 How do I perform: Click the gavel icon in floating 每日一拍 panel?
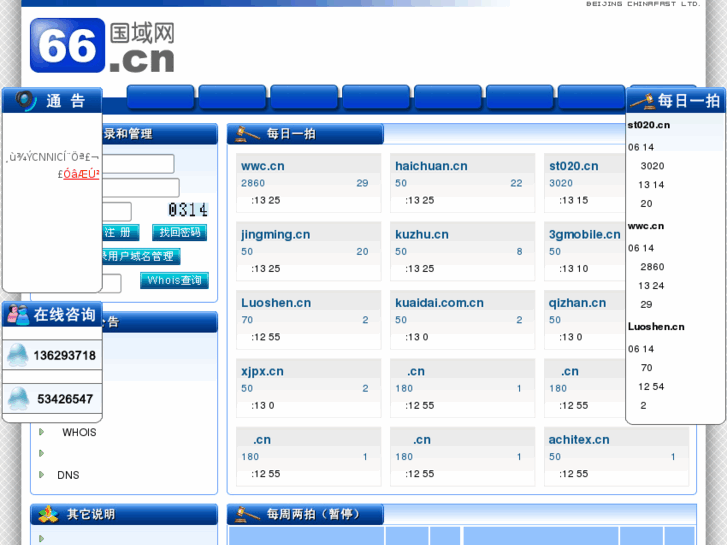(642, 101)
